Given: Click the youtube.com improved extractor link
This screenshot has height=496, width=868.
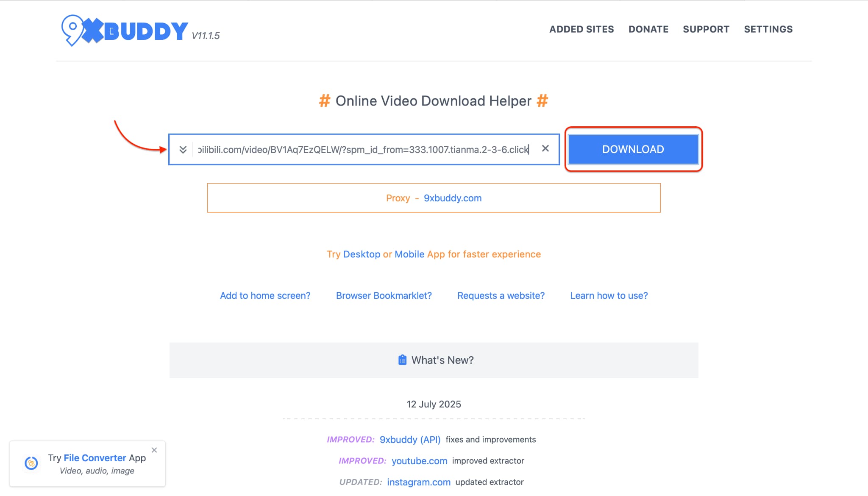Looking at the screenshot, I should point(419,461).
